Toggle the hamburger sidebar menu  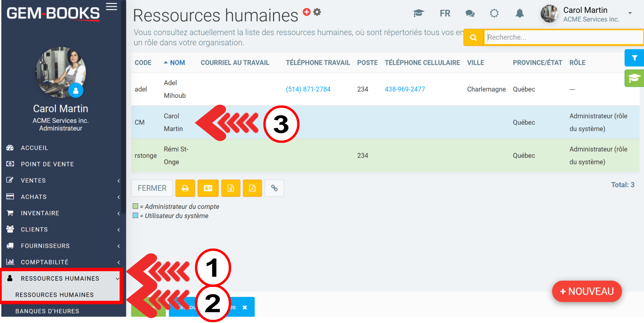(112, 7)
